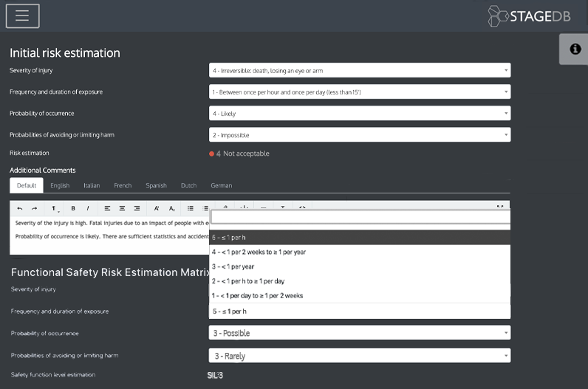Viewport: 588px width, 389px height.
Task: Open the '3 - Rarely' dropdown
Action: [360, 356]
